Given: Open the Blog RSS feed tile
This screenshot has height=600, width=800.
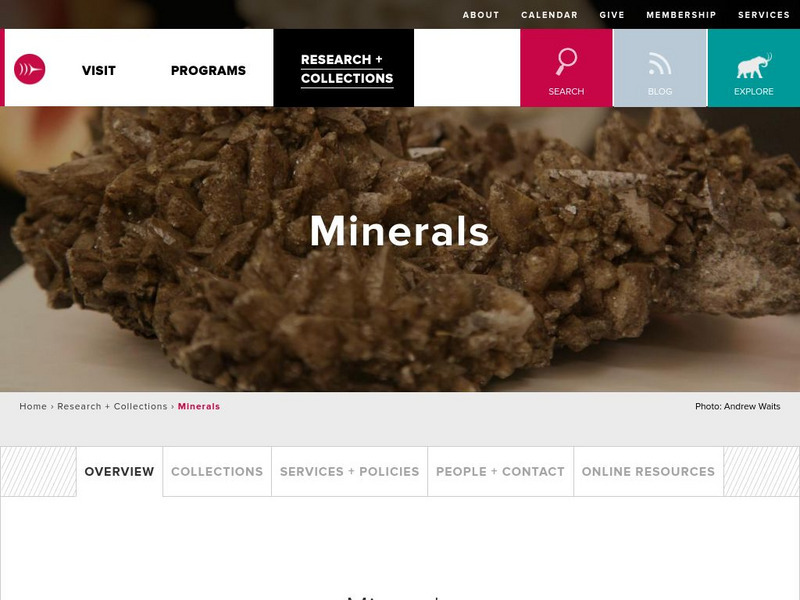Looking at the screenshot, I should click(660, 68).
